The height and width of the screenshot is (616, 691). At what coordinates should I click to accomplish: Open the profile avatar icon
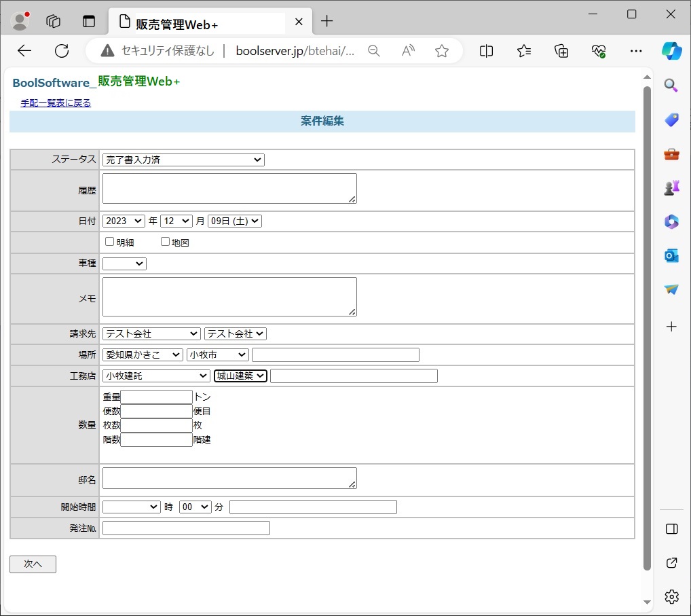(20, 21)
